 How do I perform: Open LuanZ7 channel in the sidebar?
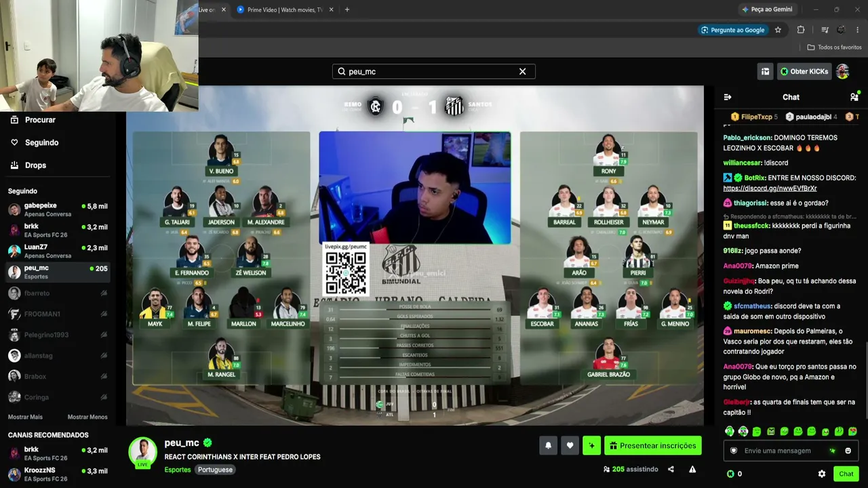[x=58, y=251]
